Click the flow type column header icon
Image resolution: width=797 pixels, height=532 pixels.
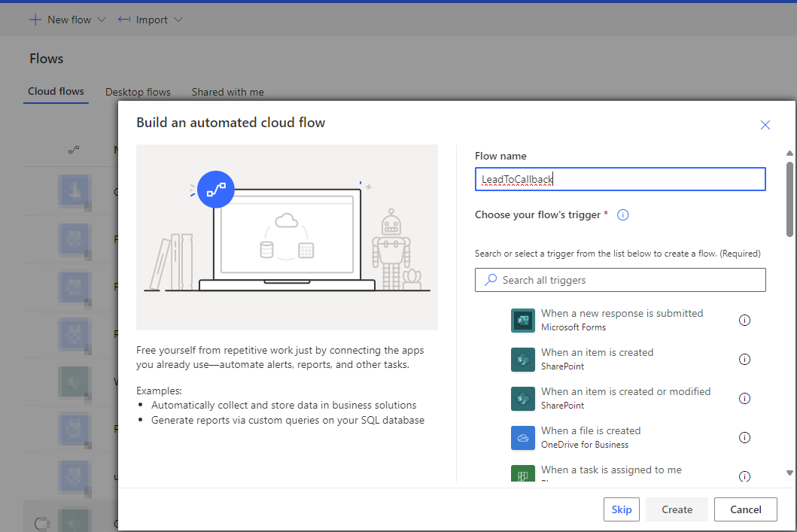pyautogui.click(x=74, y=150)
